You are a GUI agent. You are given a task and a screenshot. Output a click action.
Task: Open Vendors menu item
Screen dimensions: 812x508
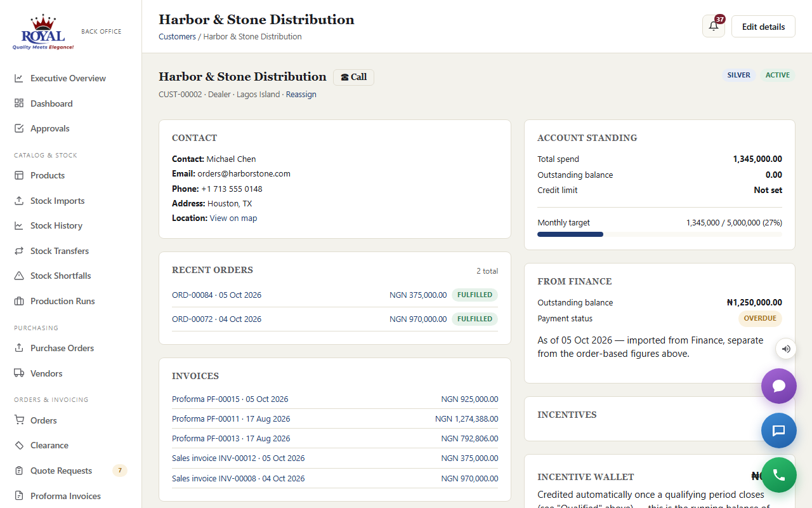point(71,373)
